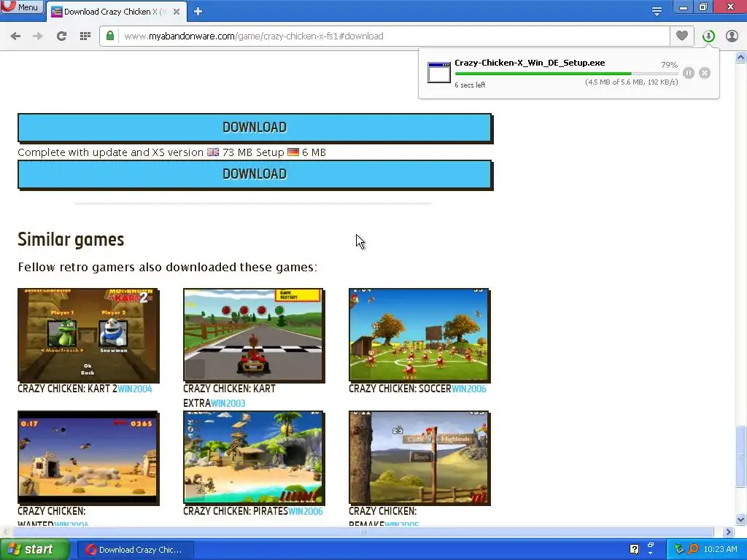Open the Crazy Chicken: Kart Extra thumbnail

coord(254,335)
